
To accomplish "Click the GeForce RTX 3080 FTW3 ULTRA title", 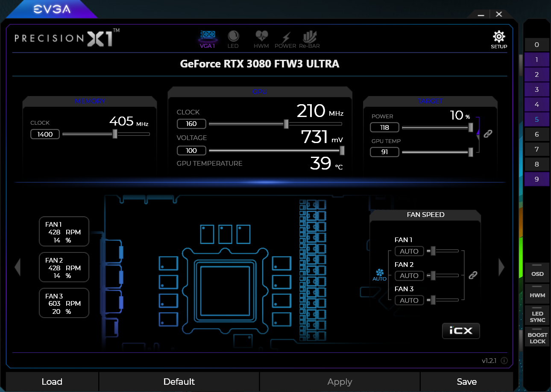I will pyautogui.click(x=260, y=64).
